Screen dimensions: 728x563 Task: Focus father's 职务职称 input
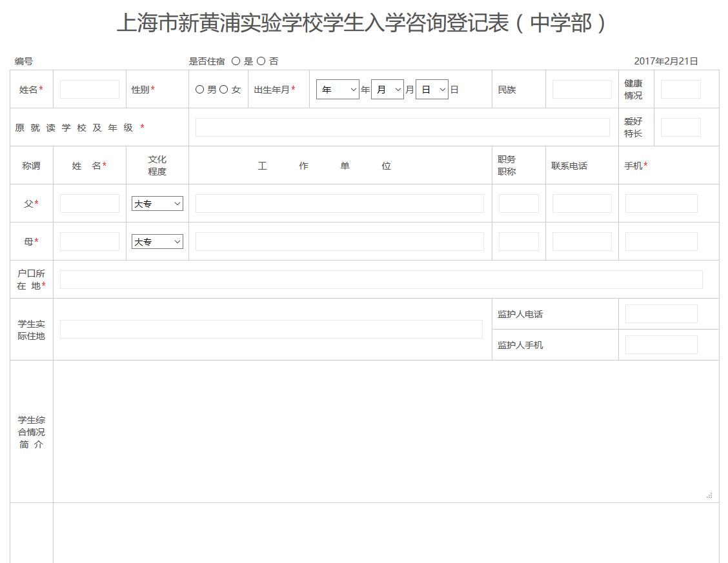[x=519, y=204]
